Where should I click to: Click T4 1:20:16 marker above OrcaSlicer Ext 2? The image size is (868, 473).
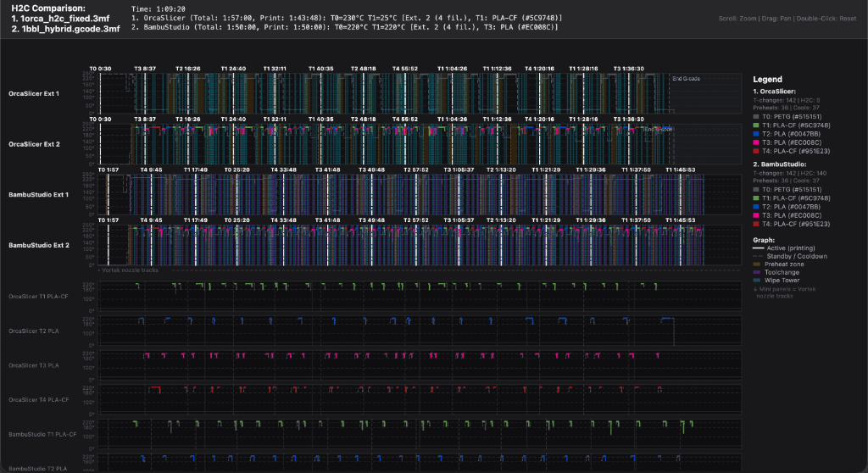click(x=540, y=119)
